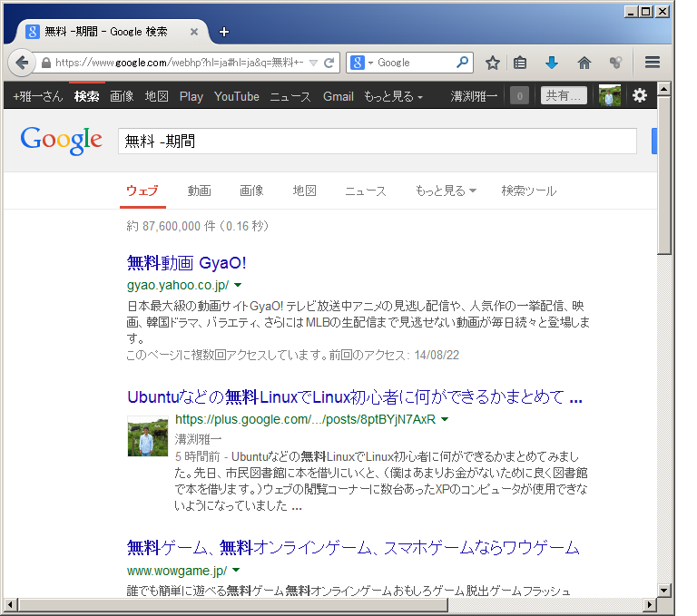Open Google settings gear icon
This screenshot has height=616, width=697.
pos(640,95)
